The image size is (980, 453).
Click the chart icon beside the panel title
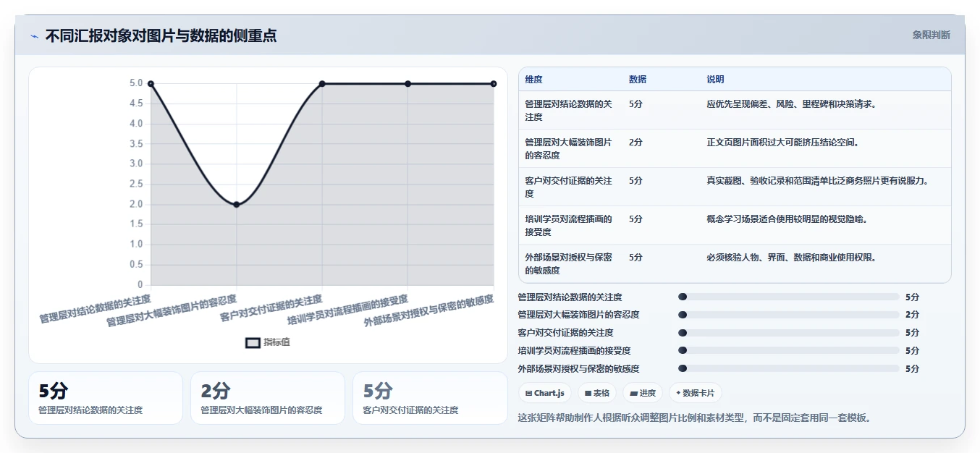click(34, 36)
